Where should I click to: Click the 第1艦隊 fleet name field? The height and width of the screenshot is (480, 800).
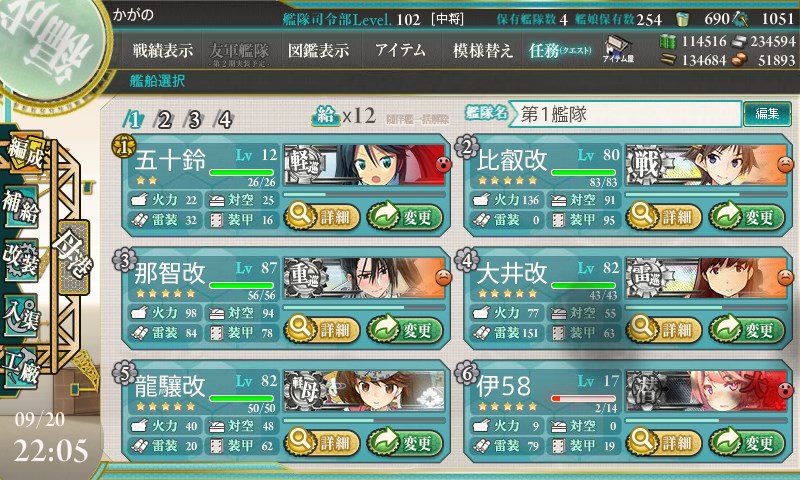[x=625, y=114]
